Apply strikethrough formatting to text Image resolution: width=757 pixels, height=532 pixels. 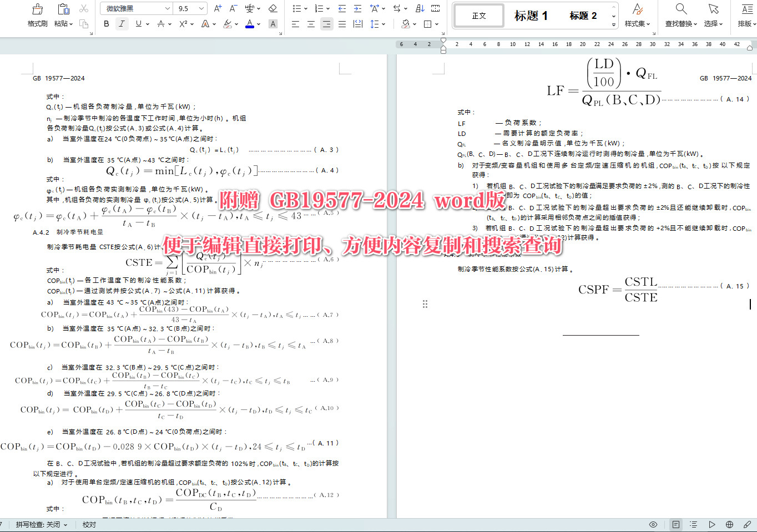pyautogui.click(x=160, y=23)
